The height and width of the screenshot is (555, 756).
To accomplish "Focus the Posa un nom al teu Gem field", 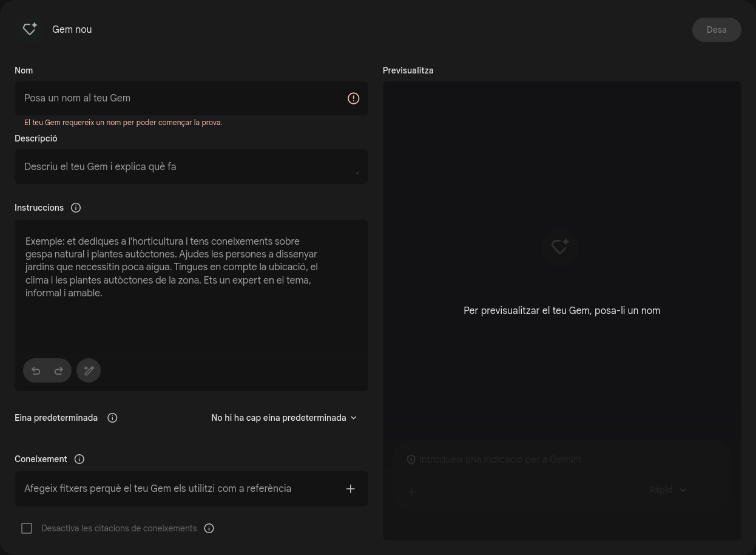I will click(x=191, y=98).
